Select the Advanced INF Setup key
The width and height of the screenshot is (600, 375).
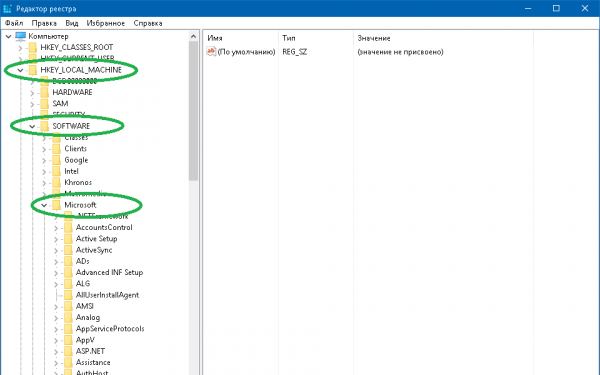[109, 272]
